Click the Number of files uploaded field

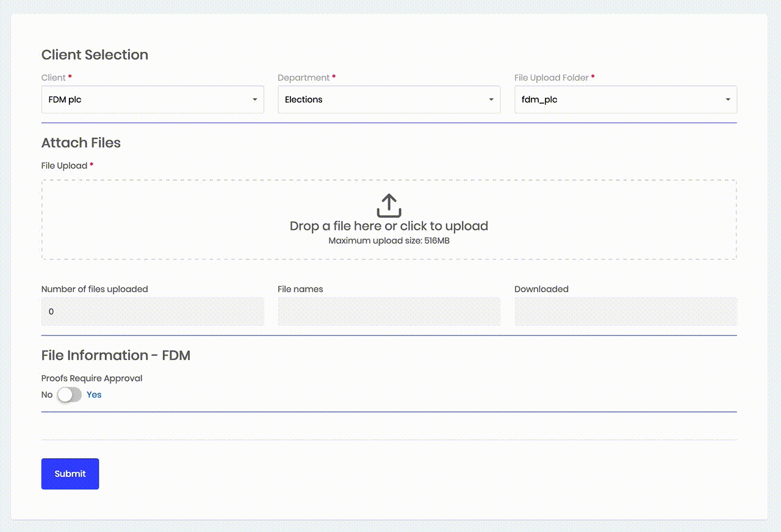click(x=153, y=312)
